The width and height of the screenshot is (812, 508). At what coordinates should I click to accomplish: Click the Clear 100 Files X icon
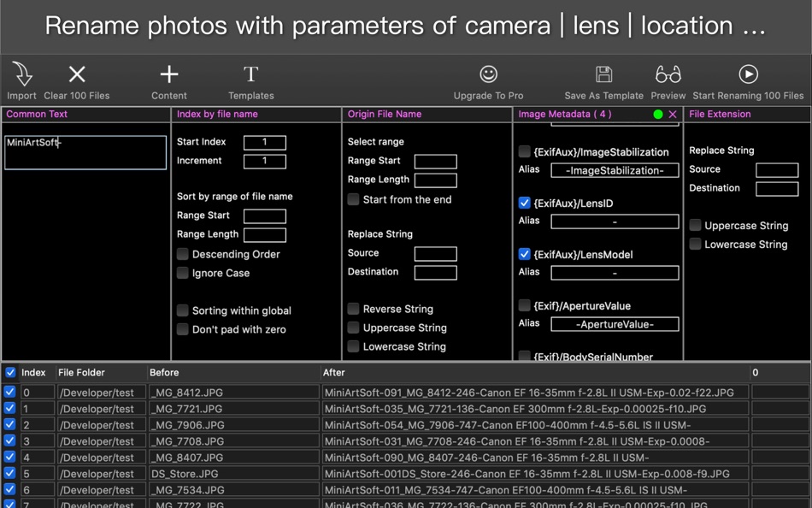tap(77, 74)
